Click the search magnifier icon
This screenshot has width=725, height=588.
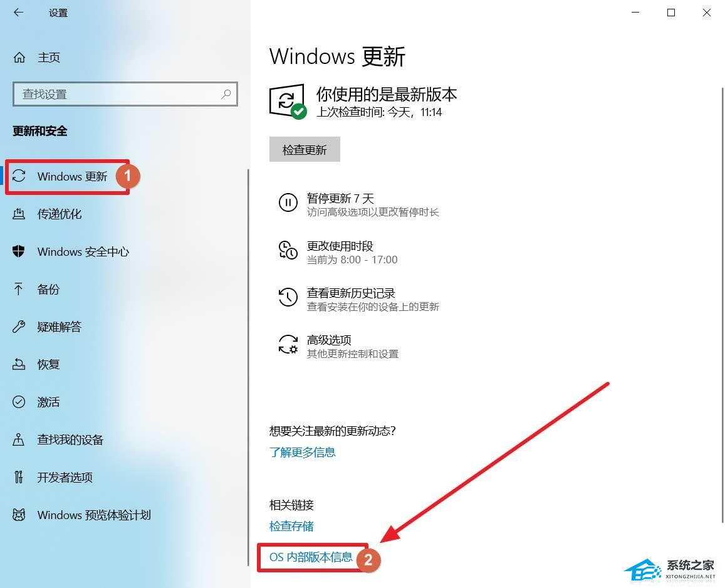tap(226, 94)
